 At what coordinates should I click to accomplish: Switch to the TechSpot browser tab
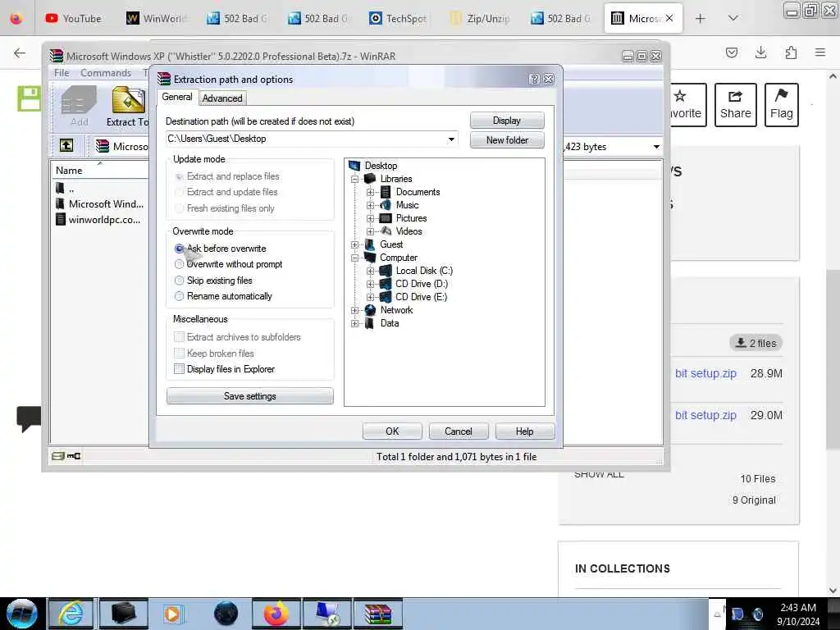tap(399, 18)
